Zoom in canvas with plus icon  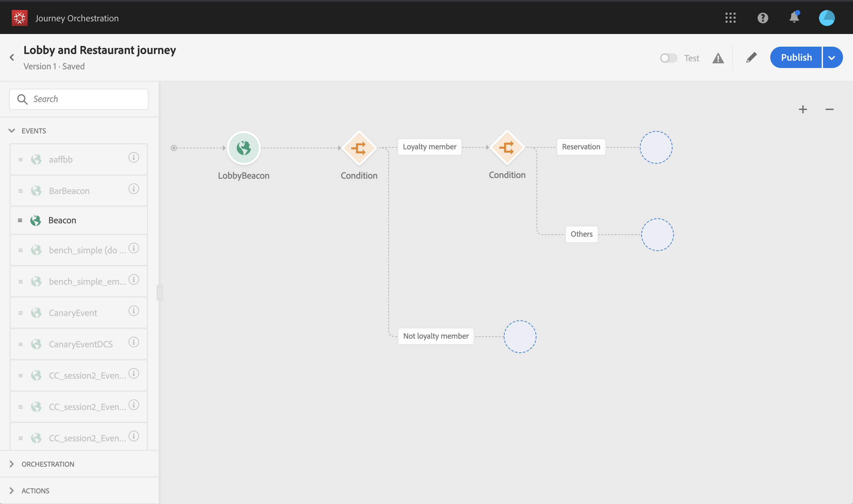pos(803,109)
